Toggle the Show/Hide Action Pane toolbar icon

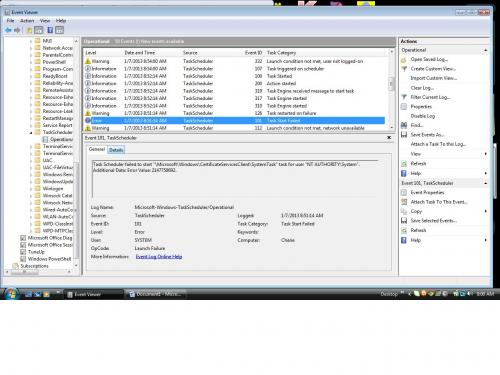(x=59, y=30)
